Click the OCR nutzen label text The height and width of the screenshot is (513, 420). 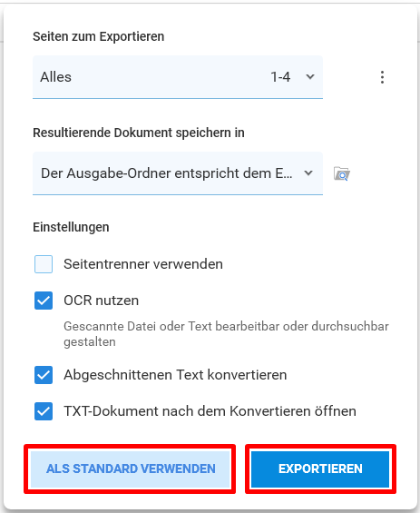point(102,301)
